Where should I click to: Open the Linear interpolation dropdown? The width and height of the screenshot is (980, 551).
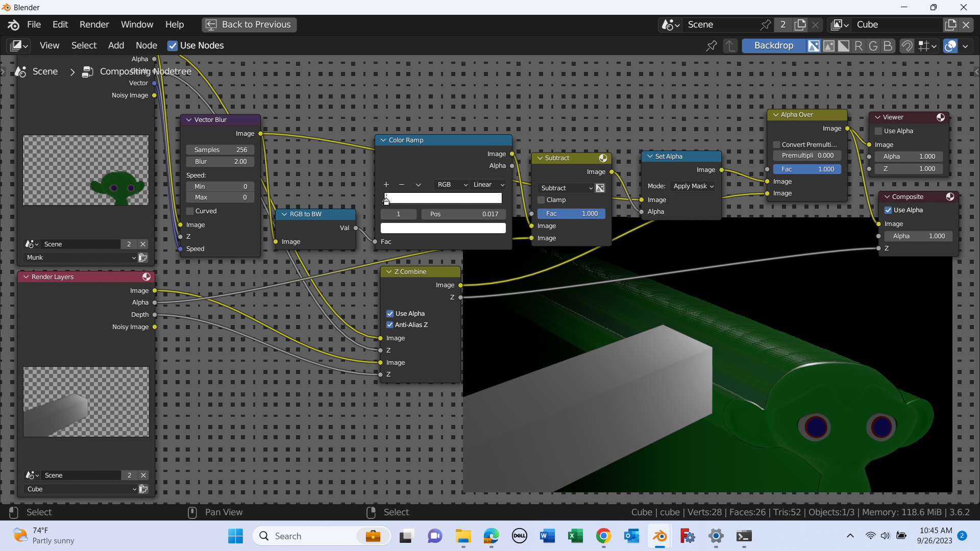pyautogui.click(x=488, y=185)
